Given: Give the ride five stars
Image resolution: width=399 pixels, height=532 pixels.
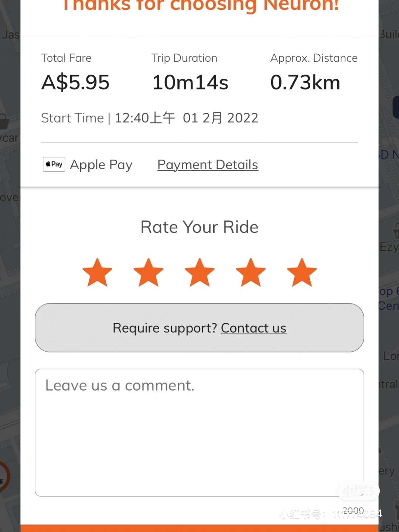Looking at the screenshot, I should [x=302, y=273].
